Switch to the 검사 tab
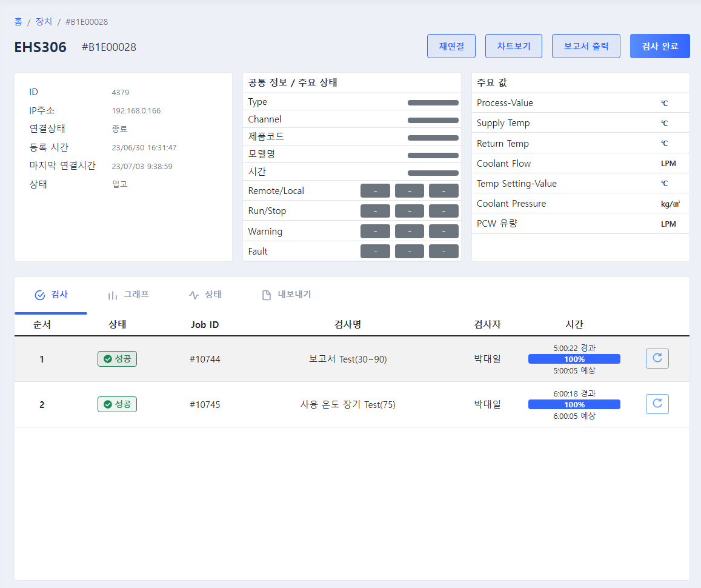Screen dimensions: 701x588 [51, 295]
